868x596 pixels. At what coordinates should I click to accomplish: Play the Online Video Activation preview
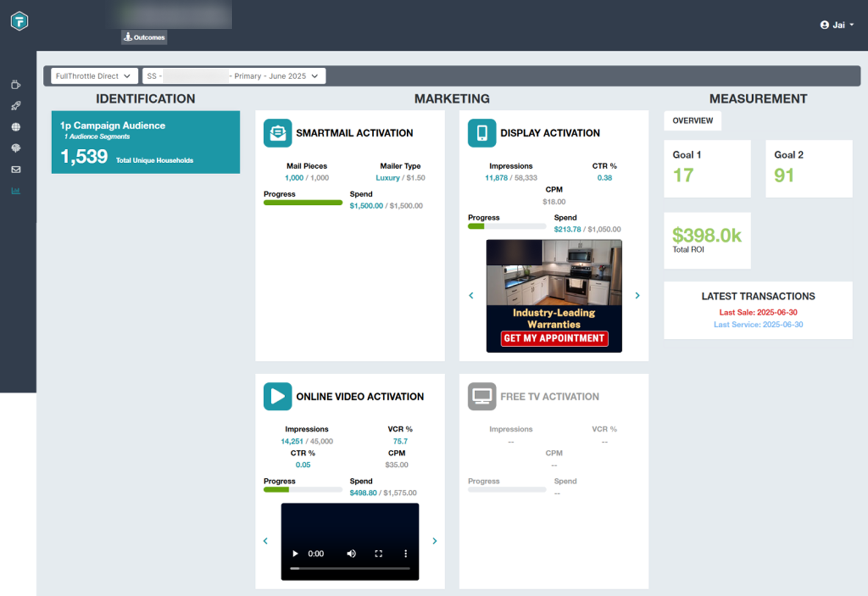coord(295,554)
